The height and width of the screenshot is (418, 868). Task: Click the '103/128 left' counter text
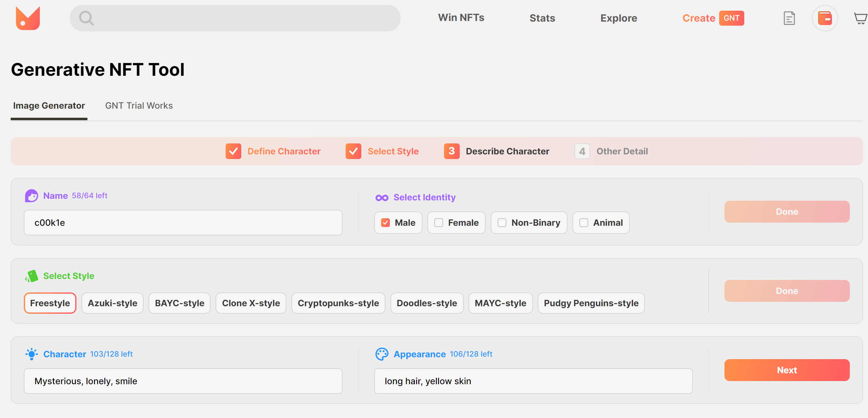point(111,354)
